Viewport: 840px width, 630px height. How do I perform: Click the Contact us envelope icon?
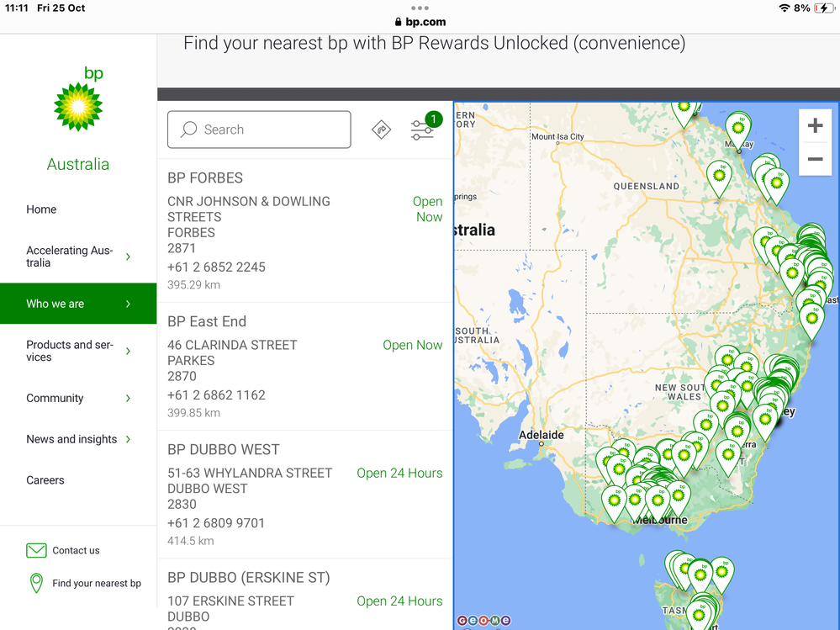pyautogui.click(x=36, y=550)
